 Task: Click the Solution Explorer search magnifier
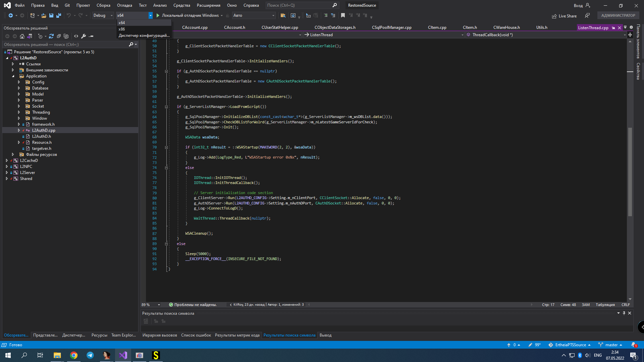coord(131,45)
